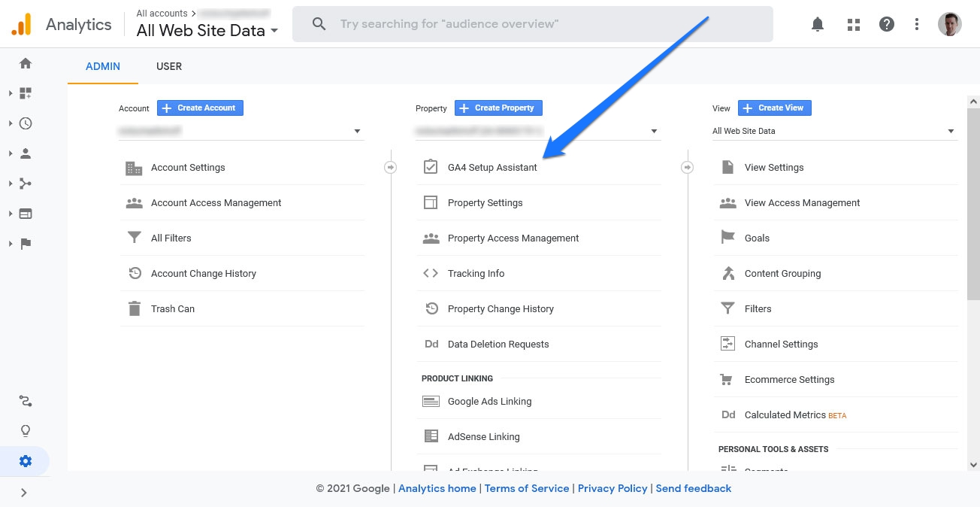Click the Send feedback link
The height and width of the screenshot is (507, 980).
tap(694, 488)
